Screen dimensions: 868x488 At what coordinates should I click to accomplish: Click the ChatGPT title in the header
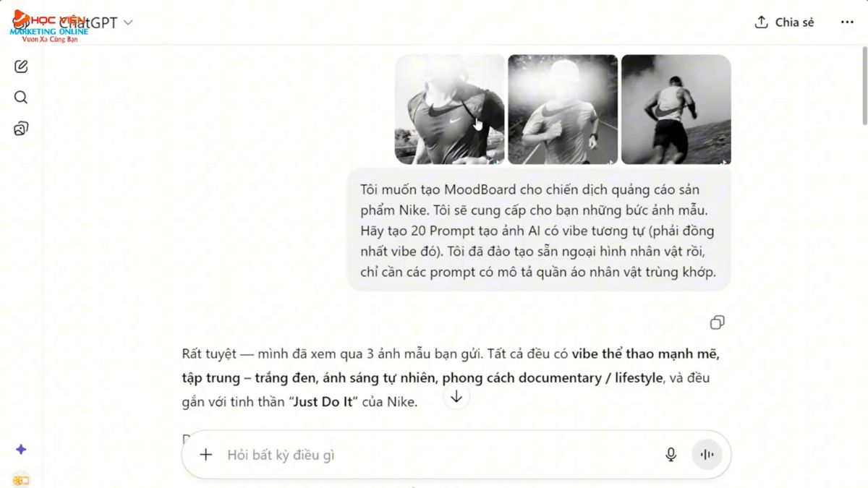click(x=88, y=22)
